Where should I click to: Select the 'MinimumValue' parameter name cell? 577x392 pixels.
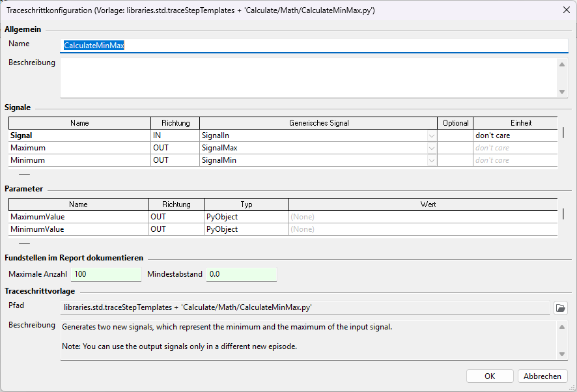[78, 229]
